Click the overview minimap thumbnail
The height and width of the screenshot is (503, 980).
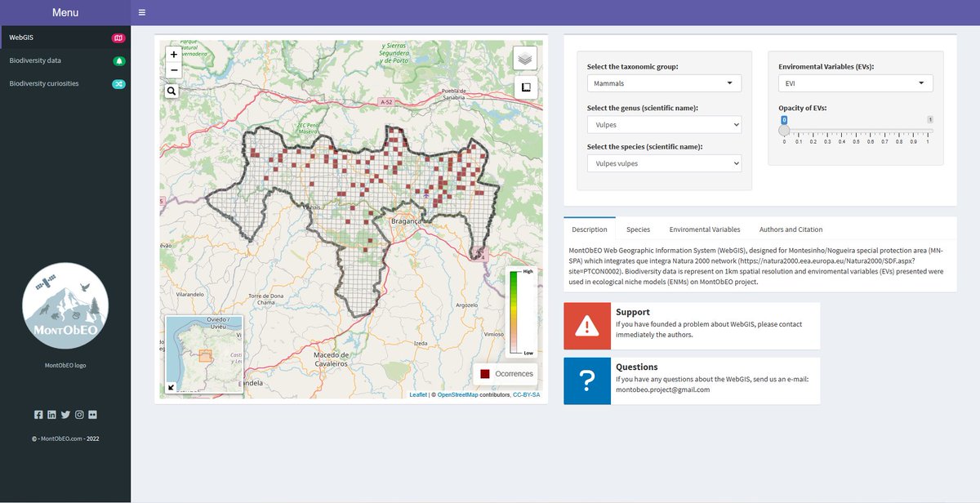pyautogui.click(x=204, y=355)
